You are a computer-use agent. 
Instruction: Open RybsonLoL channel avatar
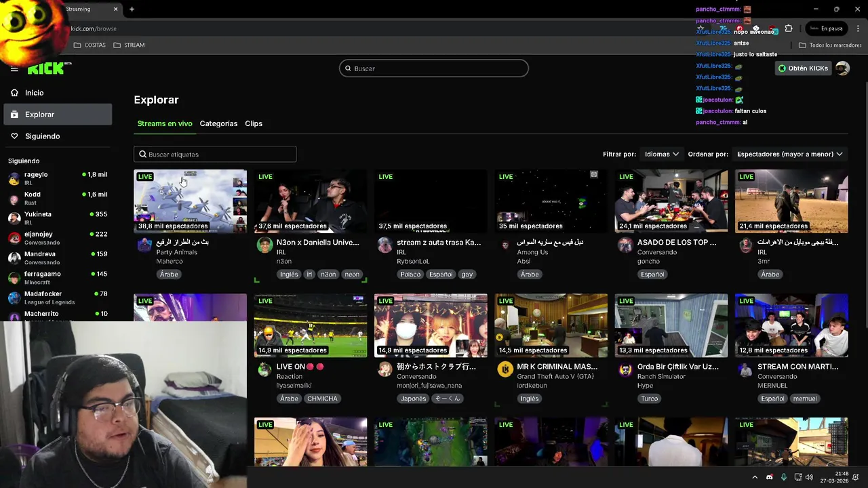click(x=385, y=245)
